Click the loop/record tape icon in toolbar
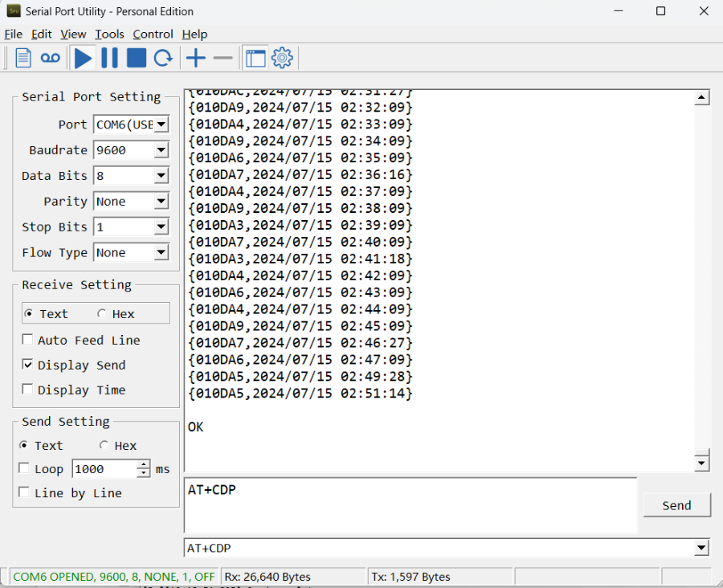 click(x=51, y=58)
